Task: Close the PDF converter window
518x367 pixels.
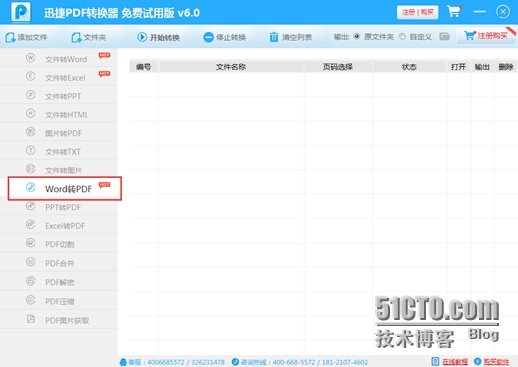Action: tap(503, 12)
